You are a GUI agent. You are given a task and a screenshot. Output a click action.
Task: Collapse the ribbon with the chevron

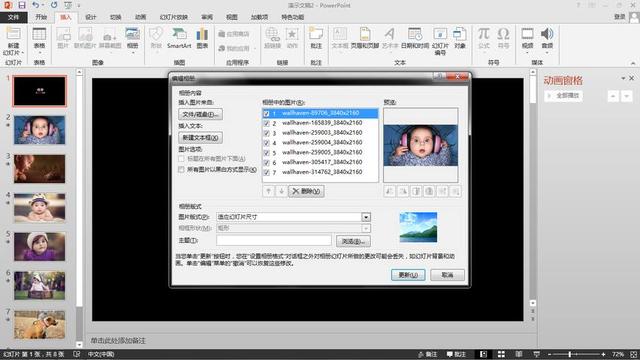[633, 63]
